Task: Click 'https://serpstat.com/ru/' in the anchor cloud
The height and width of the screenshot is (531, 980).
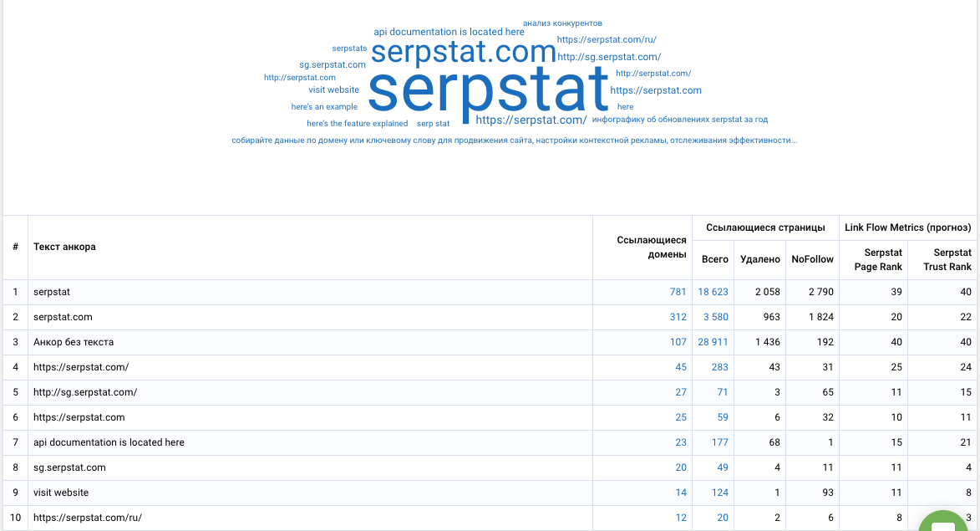Action: click(607, 39)
